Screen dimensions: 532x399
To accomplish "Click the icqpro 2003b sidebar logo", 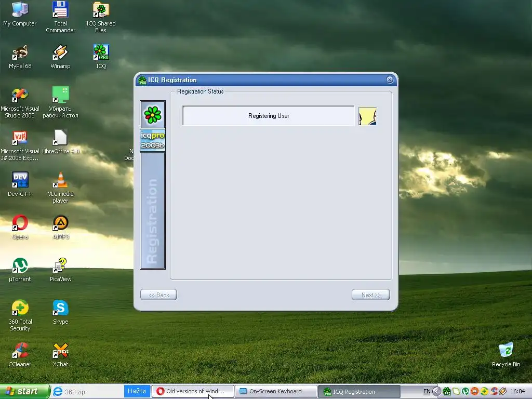I will (153, 140).
